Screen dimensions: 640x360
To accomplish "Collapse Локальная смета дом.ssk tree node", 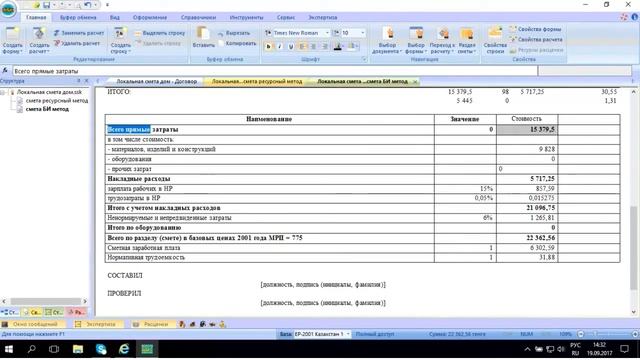I will [x=3, y=93].
